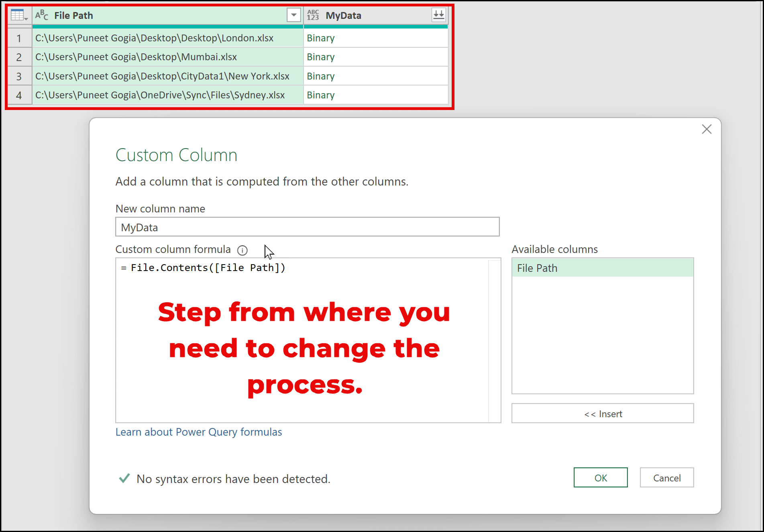Click inside the custom column formula editor
This screenshot has width=764, height=532.
(301, 341)
